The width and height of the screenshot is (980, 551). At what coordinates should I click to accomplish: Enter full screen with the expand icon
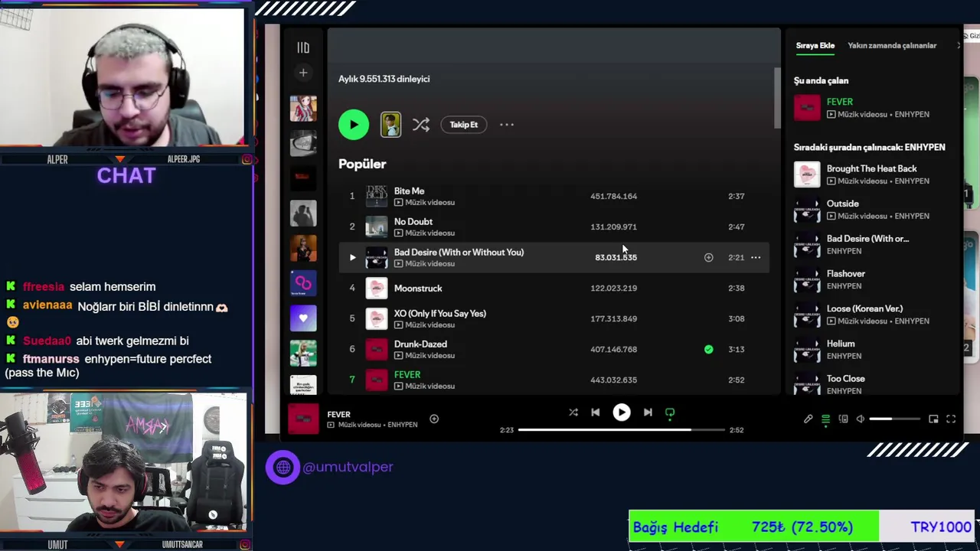(951, 419)
